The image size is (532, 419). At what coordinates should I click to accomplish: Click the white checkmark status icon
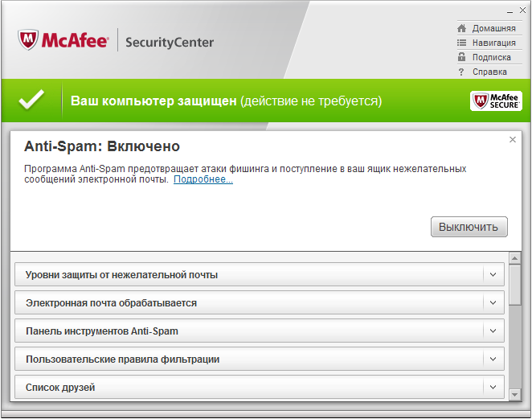point(31,100)
